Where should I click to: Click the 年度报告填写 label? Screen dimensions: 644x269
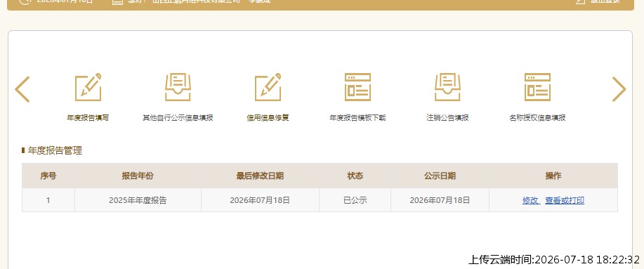[x=88, y=118]
